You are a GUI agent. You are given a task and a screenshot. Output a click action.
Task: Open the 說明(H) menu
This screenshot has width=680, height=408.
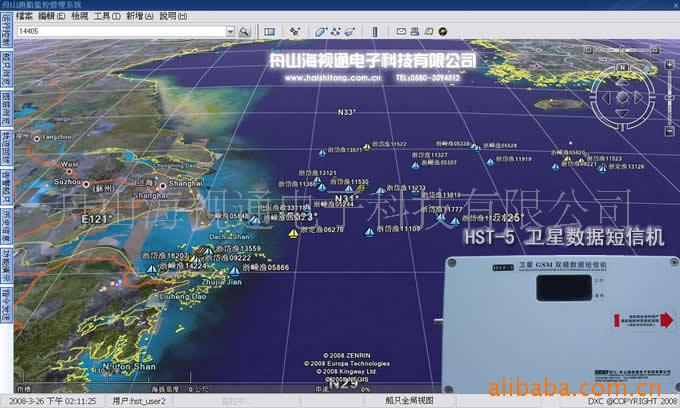pos(173,16)
